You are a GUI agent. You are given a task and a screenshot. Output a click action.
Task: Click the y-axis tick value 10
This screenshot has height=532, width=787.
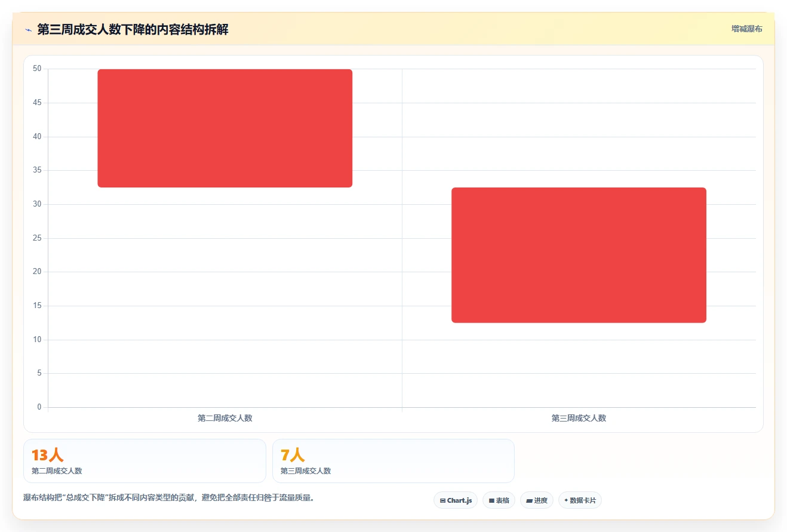point(37,340)
